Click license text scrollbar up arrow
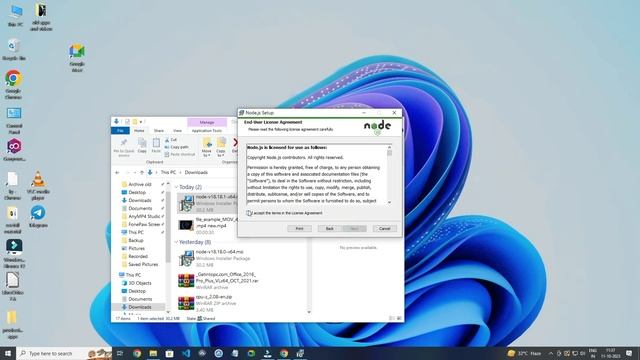Viewport: 640px width, 360px height. click(389, 147)
